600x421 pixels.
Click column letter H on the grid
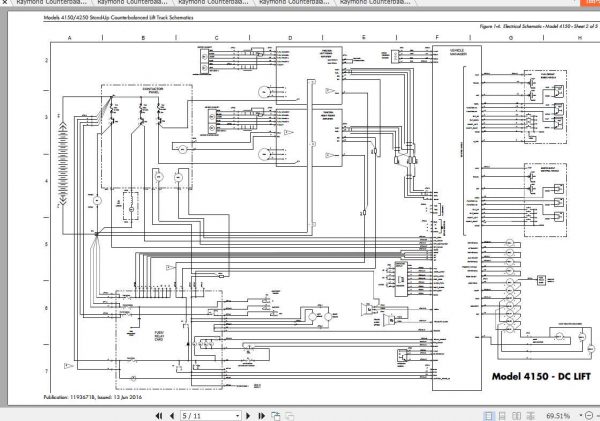[x=580, y=38]
